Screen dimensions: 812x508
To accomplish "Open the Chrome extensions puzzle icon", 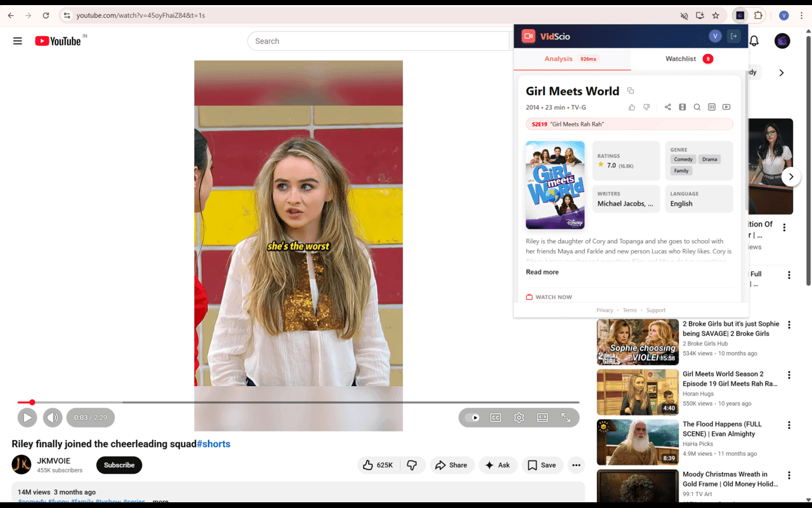I will click(x=758, y=15).
